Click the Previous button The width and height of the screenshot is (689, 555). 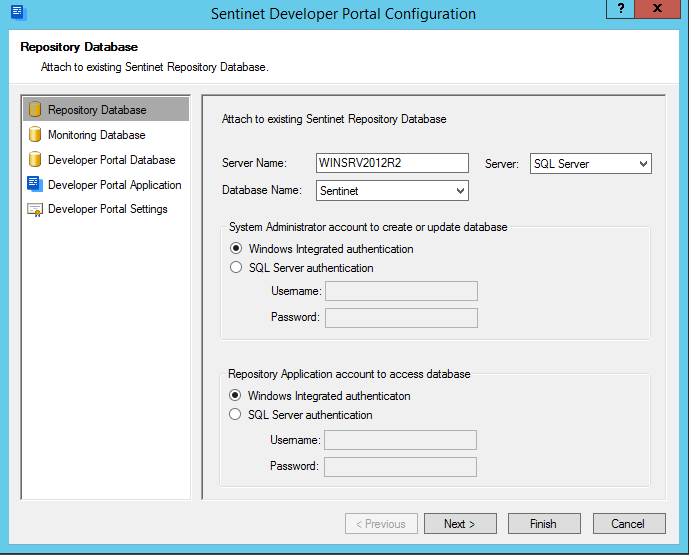381,524
